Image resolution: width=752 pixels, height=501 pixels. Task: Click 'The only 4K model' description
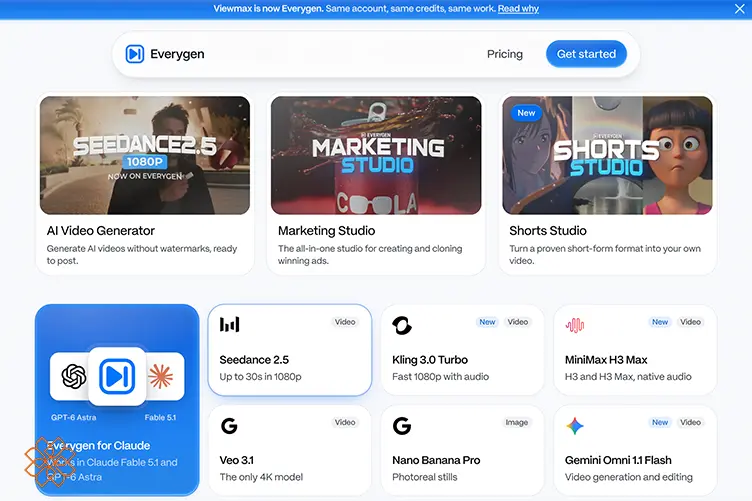coord(261,477)
